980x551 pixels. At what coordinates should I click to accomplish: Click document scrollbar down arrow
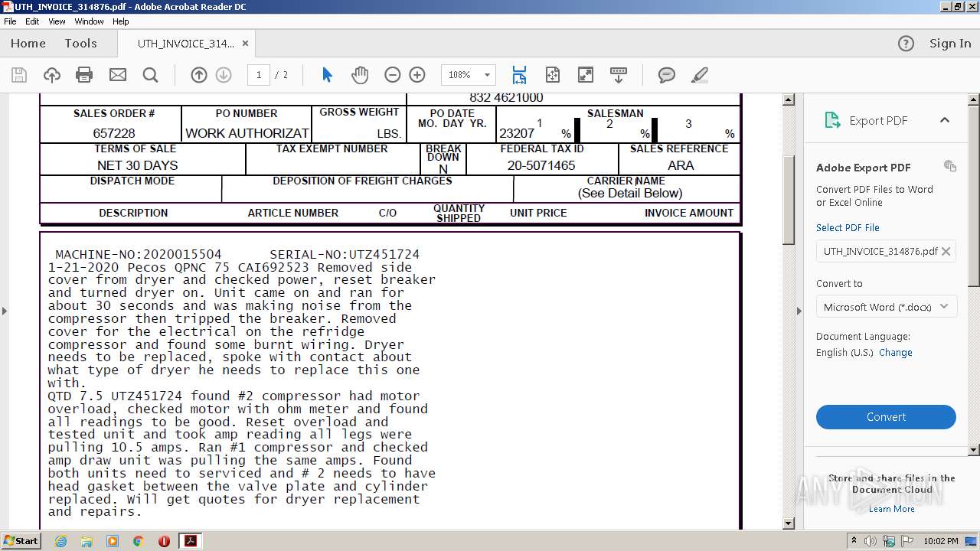click(789, 523)
